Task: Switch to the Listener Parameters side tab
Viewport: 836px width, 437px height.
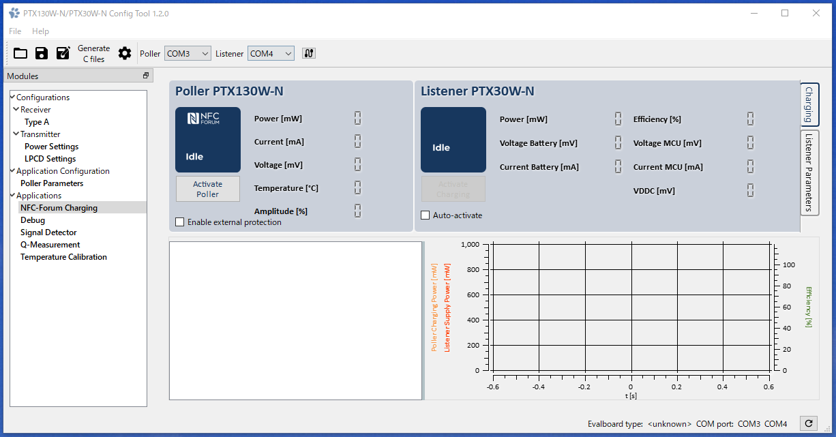Action: coord(809,172)
